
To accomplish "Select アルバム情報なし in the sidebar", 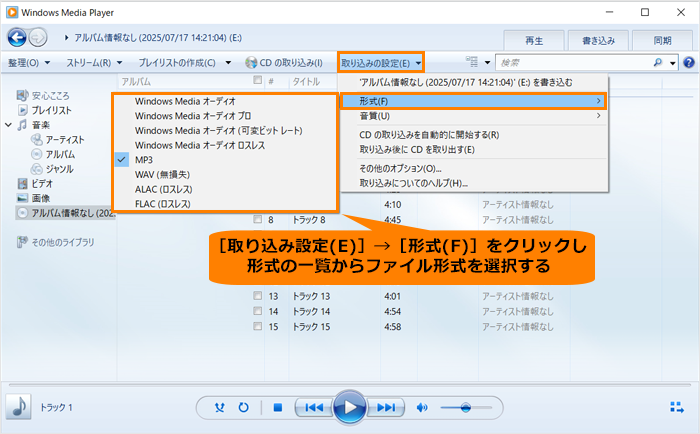I will [x=66, y=213].
